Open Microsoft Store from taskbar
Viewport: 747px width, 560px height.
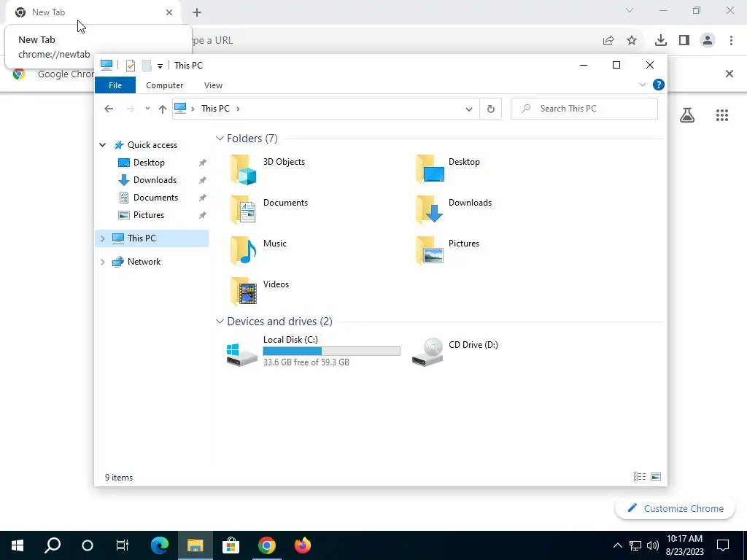click(x=231, y=545)
